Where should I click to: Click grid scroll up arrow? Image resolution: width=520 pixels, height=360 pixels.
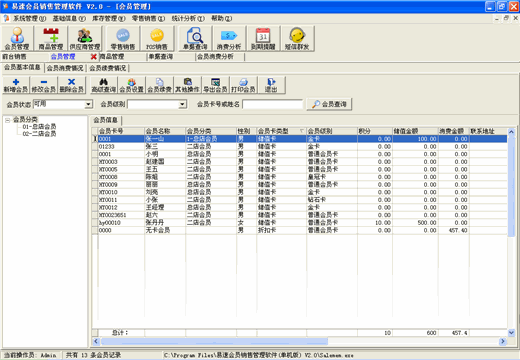(511, 132)
